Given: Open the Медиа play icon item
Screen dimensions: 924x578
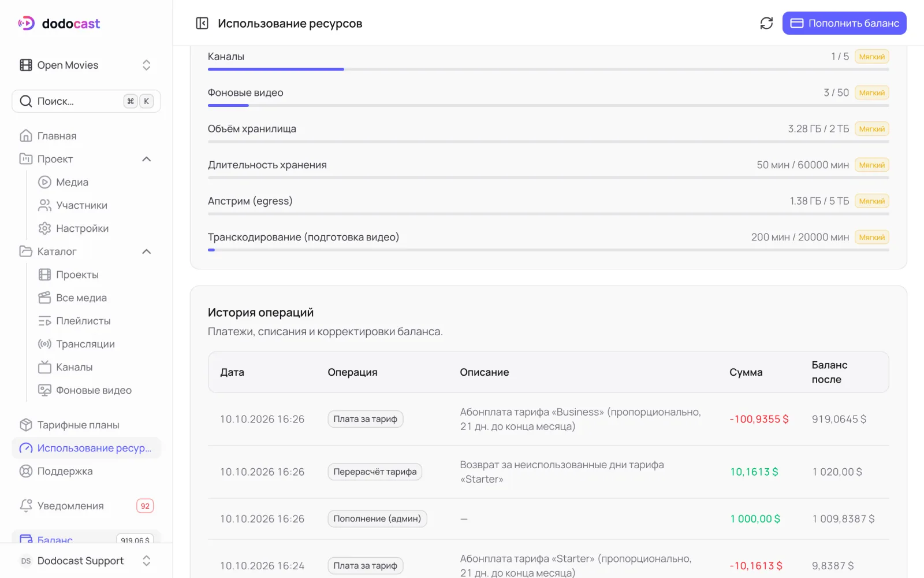Looking at the screenshot, I should (x=44, y=182).
